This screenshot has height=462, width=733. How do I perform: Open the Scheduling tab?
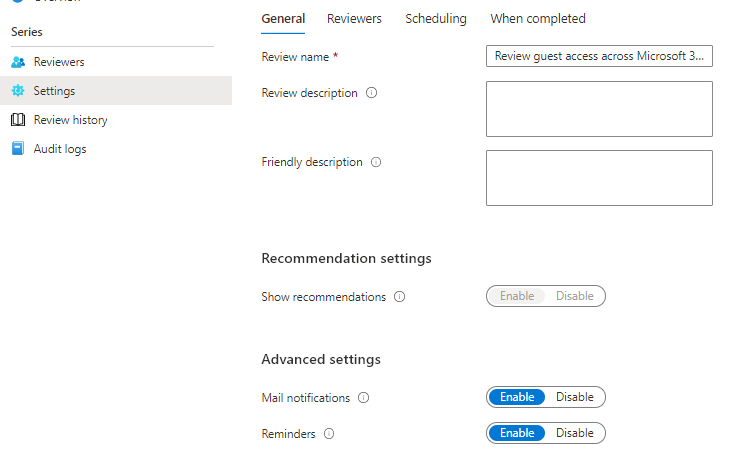tap(436, 19)
